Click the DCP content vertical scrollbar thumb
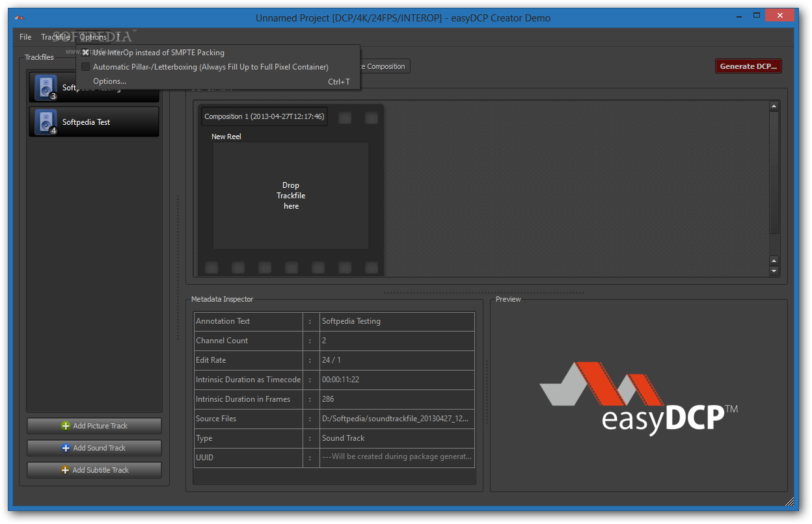The width and height of the screenshot is (812, 524). point(774,172)
